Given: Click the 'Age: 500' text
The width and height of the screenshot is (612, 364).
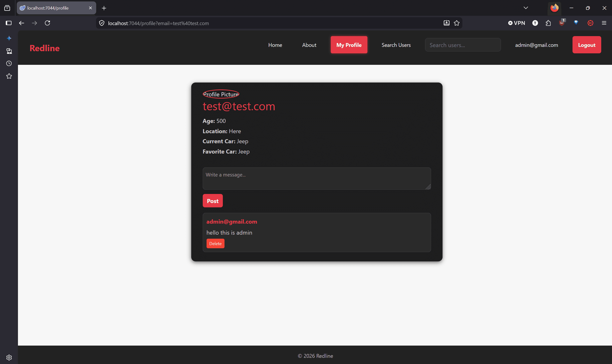Looking at the screenshot, I should coord(214,121).
